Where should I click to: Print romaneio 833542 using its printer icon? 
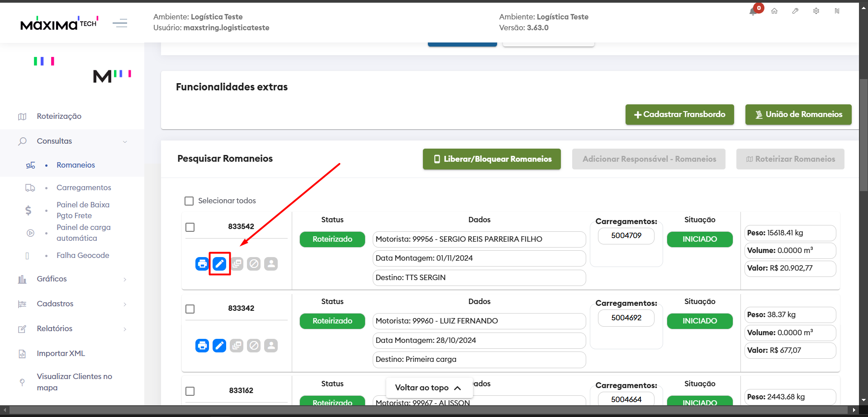[202, 264]
